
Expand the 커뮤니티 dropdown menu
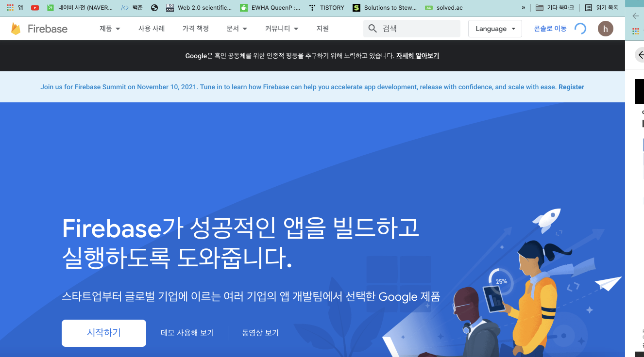[282, 29]
